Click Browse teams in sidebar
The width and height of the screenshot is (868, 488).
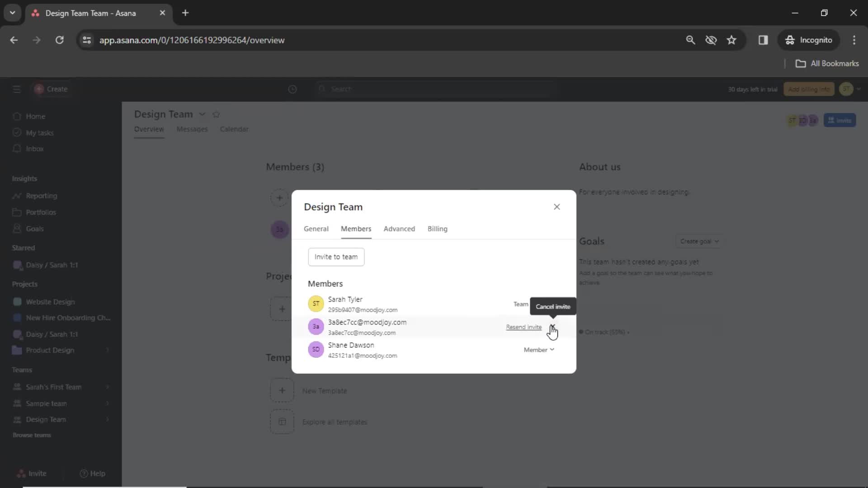pyautogui.click(x=32, y=435)
